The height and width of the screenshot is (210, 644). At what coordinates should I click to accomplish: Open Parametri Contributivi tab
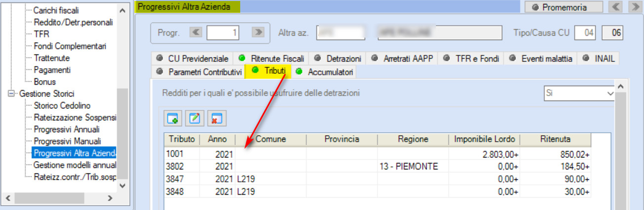point(199,72)
